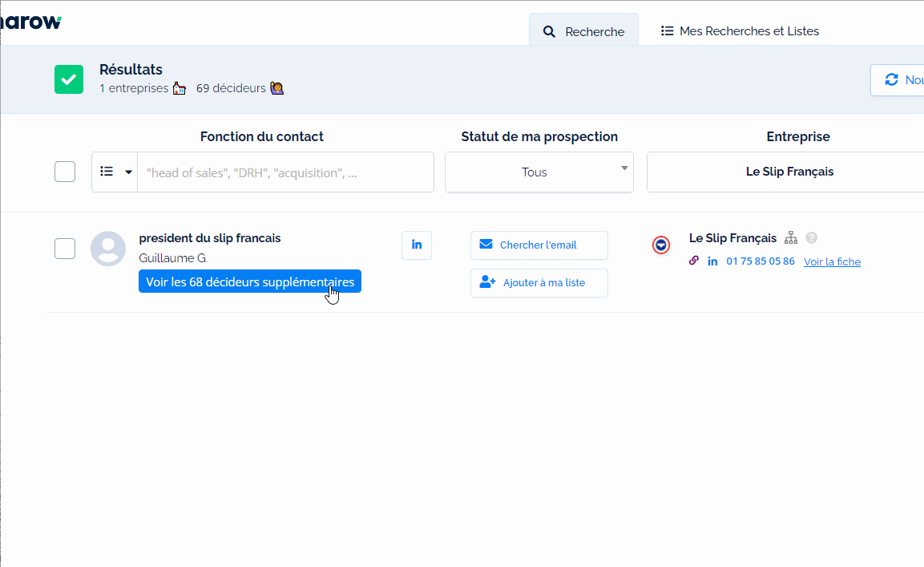Show Le Slip Français organization chart icon
Image resolution: width=924 pixels, height=567 pixels.
(x=791, y=237)
